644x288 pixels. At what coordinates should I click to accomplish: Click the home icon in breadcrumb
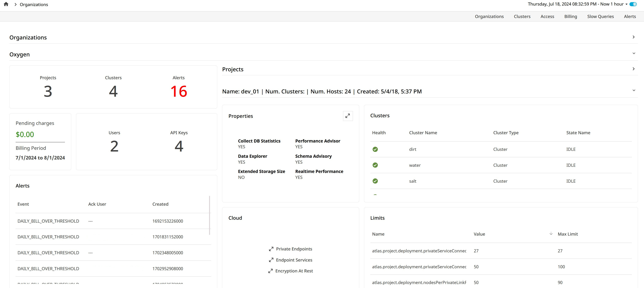[x=6, y=4]
